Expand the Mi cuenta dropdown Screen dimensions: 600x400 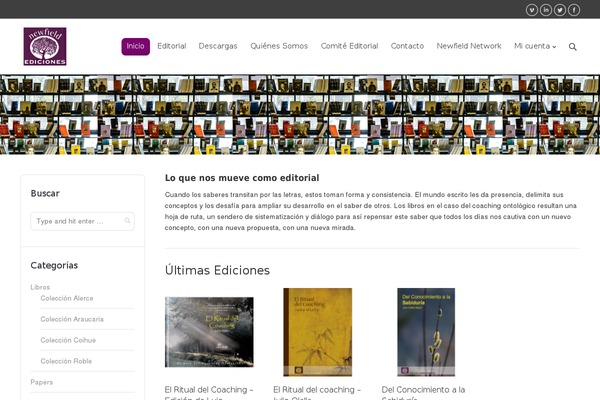click(535, 46)
